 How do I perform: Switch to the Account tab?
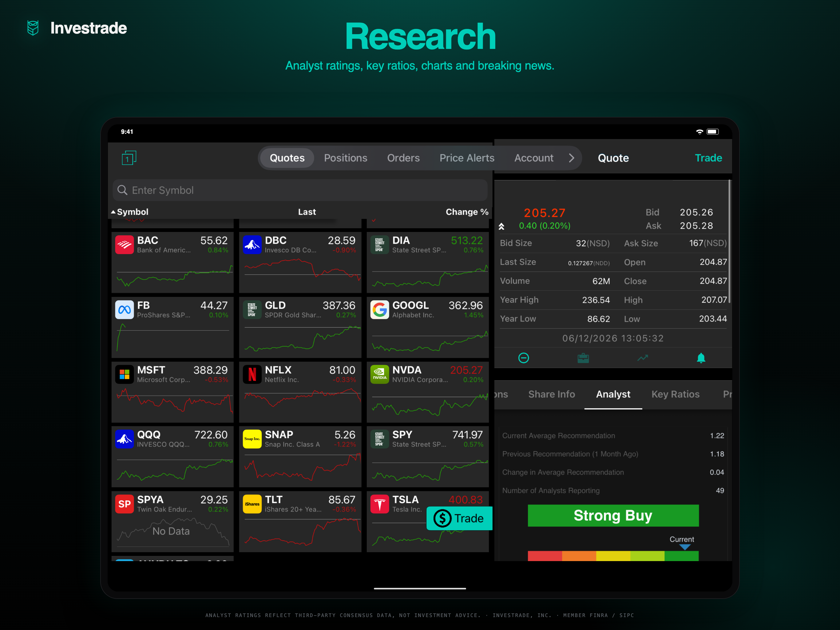tap(533, 158)
